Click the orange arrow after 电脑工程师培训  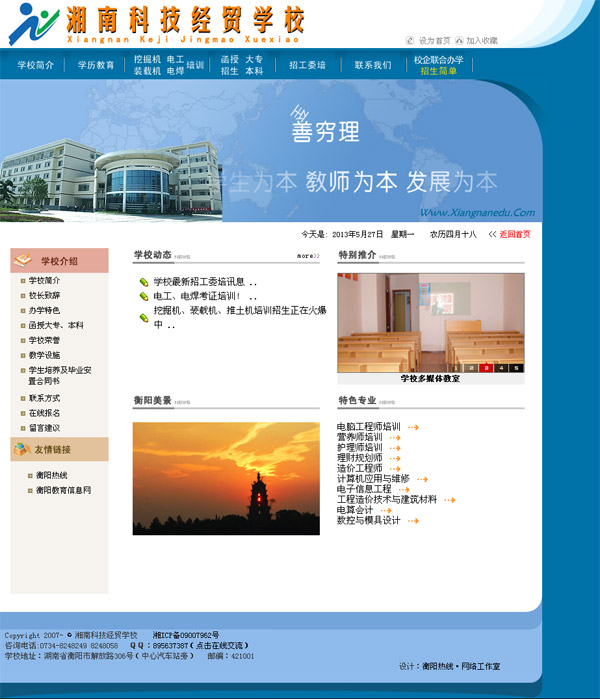413,427
